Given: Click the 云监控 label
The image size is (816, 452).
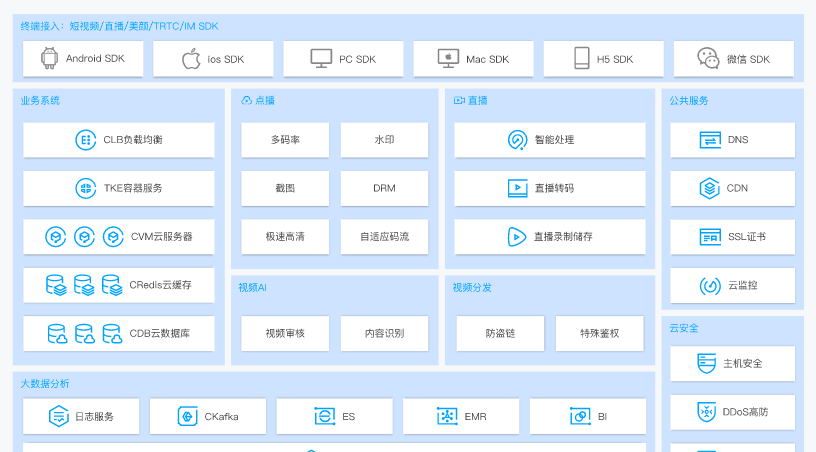Looking at the screenshot, I should (743, 286).
